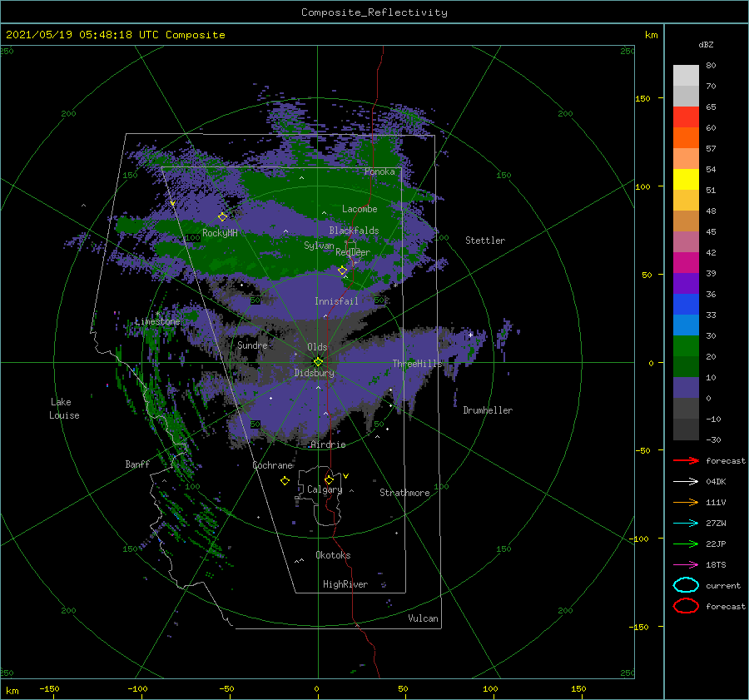Click the -30 value in dBZ scale
The image size is (749, 700).
(x=714, y=439)
